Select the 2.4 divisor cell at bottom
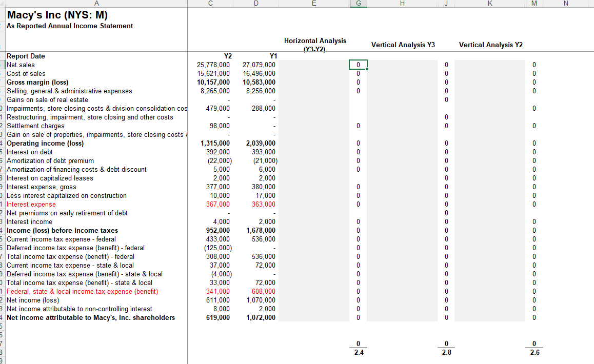This screenshot has height=364, width=594. (358, 352)
